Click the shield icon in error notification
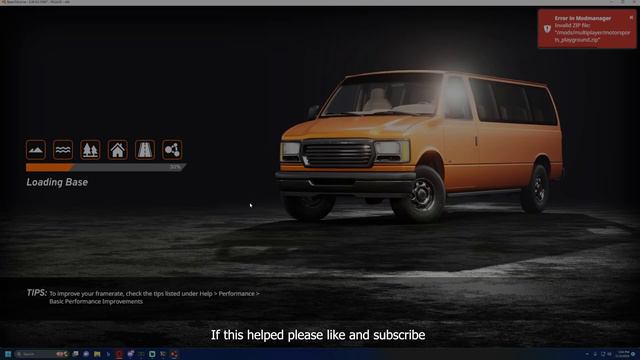640x360 pixels. 547,29
